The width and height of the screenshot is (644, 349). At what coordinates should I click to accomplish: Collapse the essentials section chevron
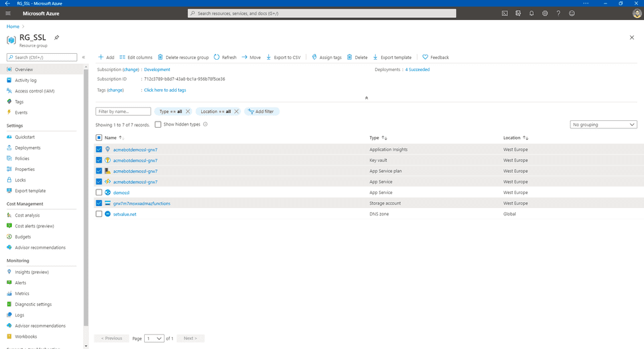tap(366, 98)
